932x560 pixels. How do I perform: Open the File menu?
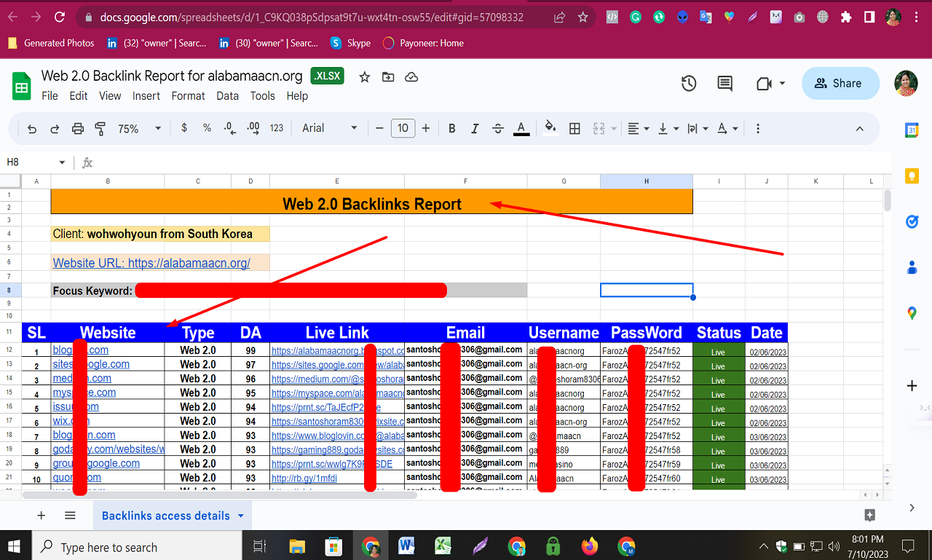click(x=50, y=95)
